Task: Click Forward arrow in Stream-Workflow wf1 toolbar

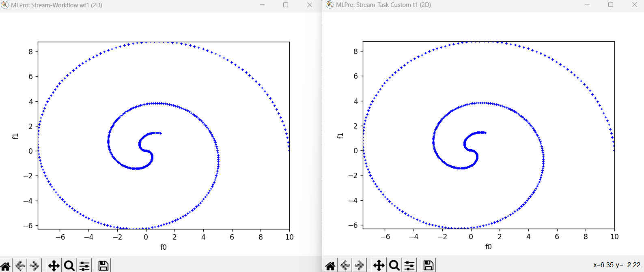Action: pos(34,266)
